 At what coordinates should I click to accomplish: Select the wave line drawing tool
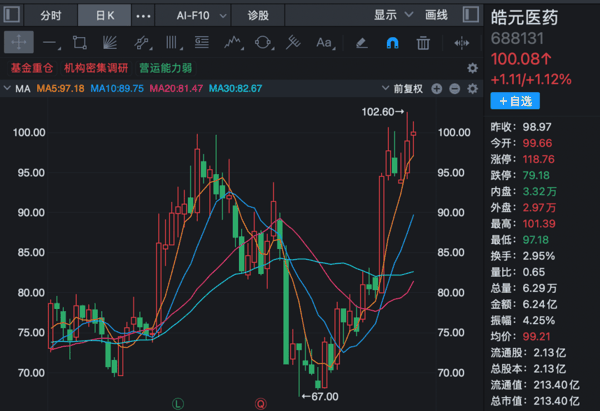click(x=233, y=42)
